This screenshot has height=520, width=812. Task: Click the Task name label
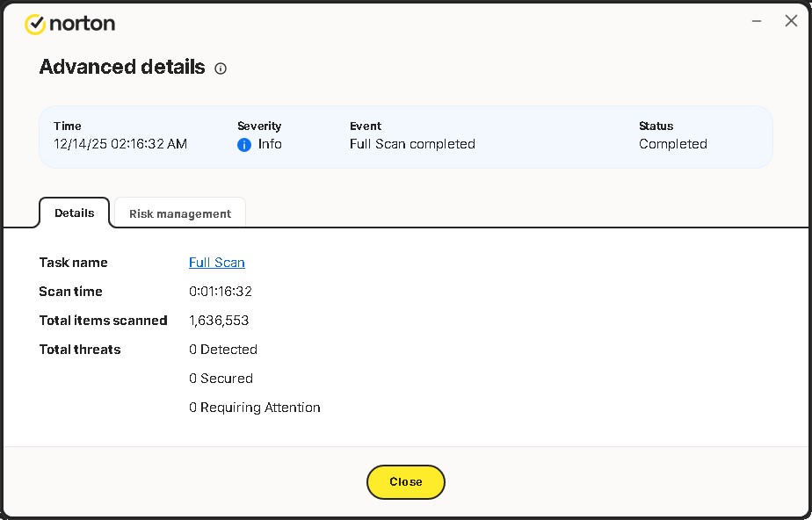[x=73, y=263]
